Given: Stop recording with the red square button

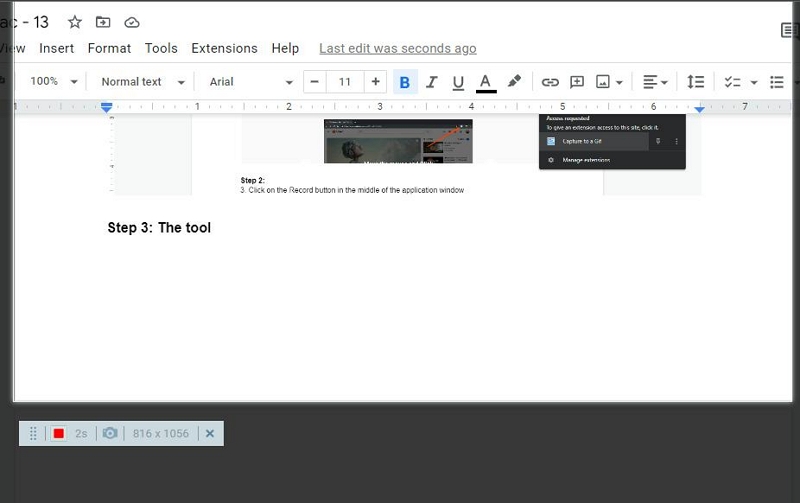Looking at the screenshot, I should (x=59, y=433).
